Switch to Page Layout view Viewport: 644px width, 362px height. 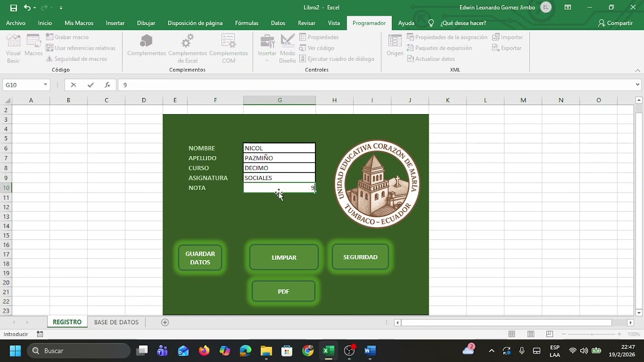click(531, 334)
